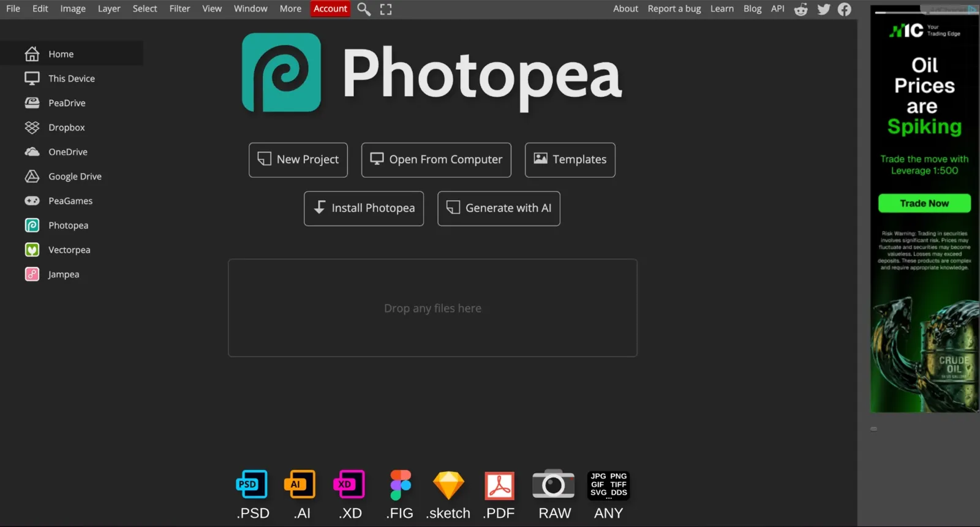The width and height of the screenshot is (980, 527).
Task: Click the Photopea sidebar app icon
Action: [32, 226]
